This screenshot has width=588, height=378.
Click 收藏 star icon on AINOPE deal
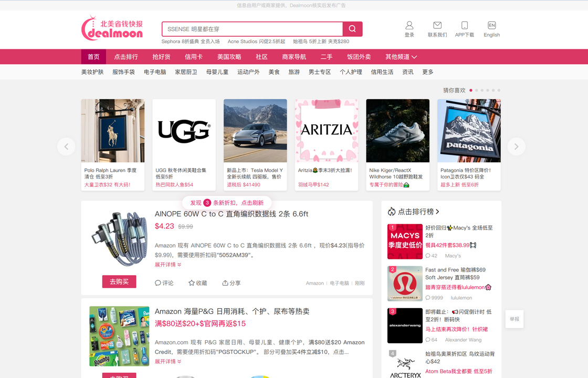[x=191, y=283]
